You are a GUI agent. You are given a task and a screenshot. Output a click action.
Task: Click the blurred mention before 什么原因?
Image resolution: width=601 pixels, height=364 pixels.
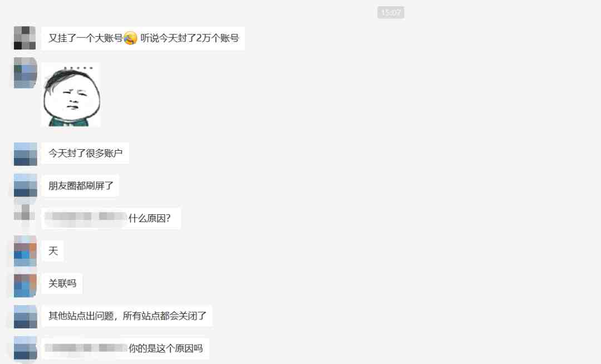click(x=86, y=218)
